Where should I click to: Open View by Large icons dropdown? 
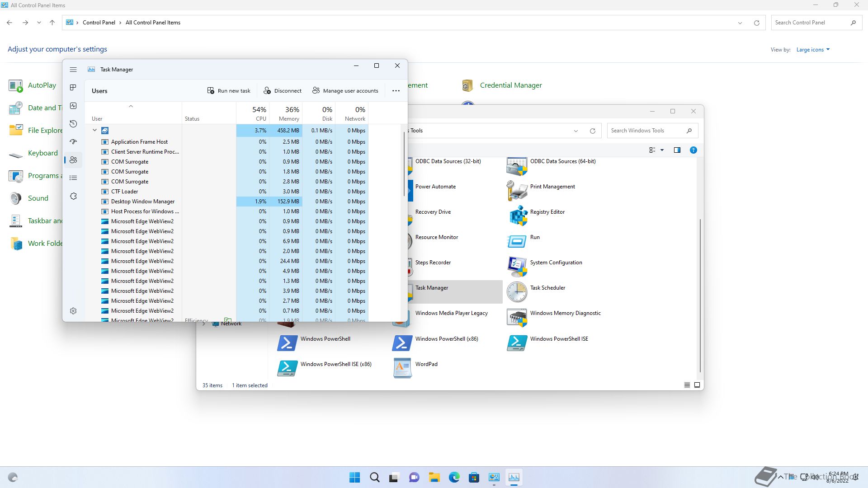(x=813, y=50)
